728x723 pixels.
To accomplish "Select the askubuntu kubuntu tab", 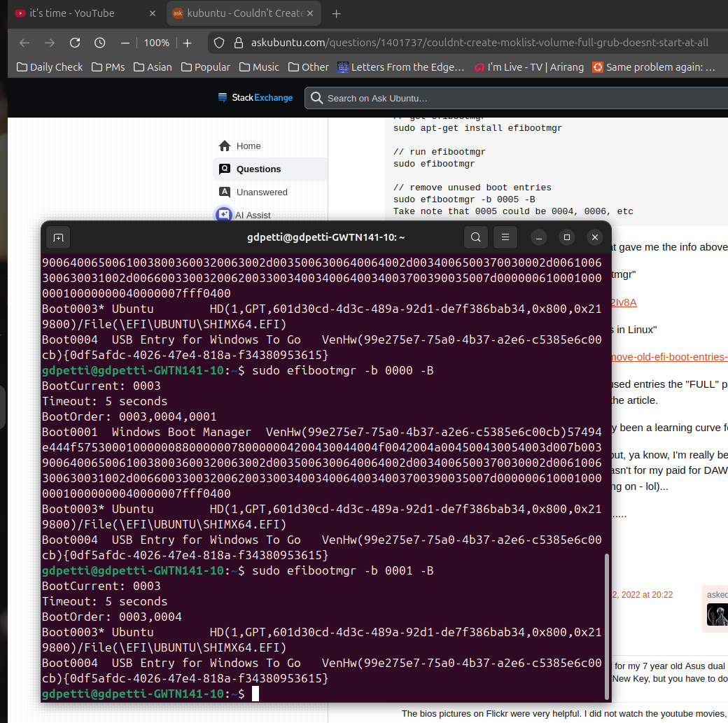I will click(x=245, y=13).
